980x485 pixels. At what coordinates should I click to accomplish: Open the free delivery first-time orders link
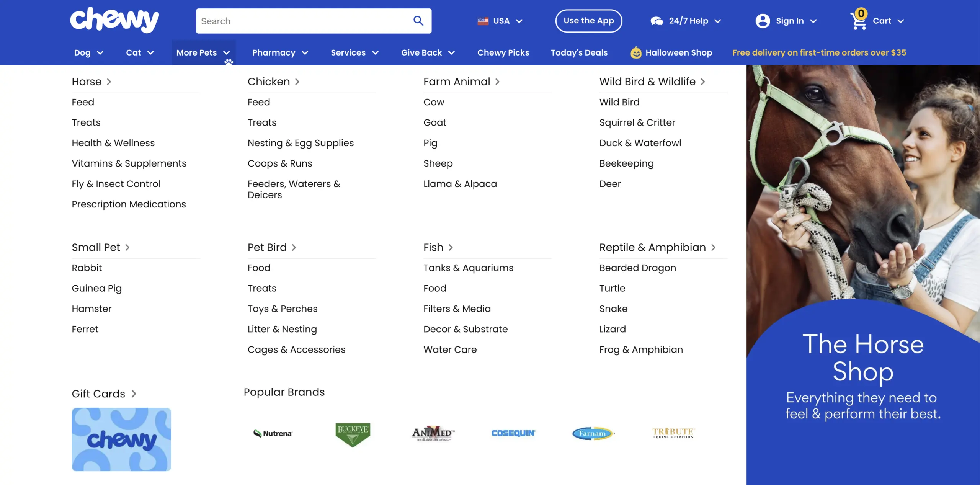tap(819, 53)
